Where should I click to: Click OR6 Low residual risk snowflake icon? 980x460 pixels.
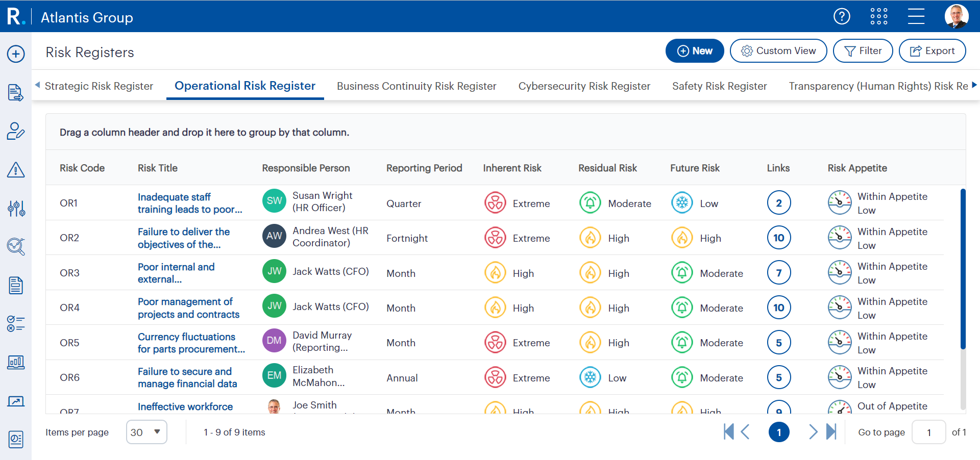(590, 377)
